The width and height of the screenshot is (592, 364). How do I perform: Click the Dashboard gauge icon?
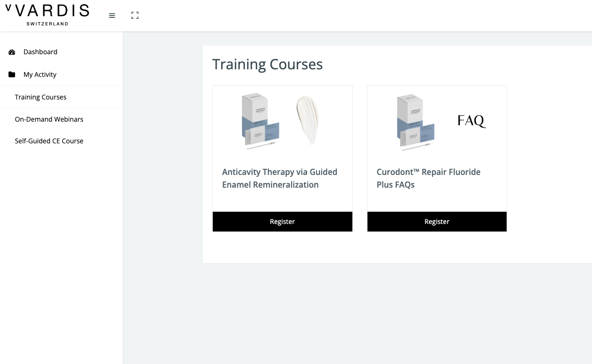pos(12,52)
